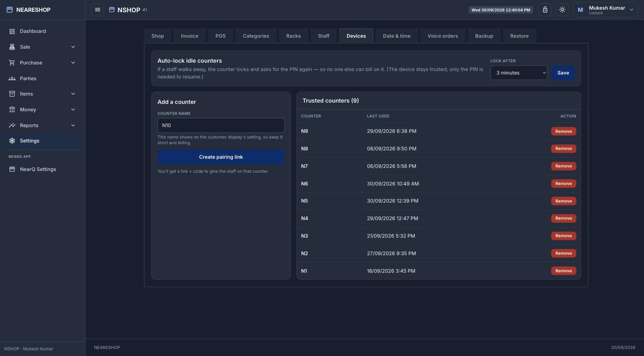This screenshot has height=356, width=644.
Task: Go to the Backup tab
Action: tap(484, 36)
